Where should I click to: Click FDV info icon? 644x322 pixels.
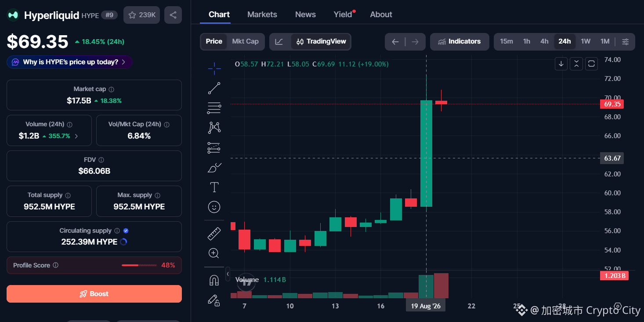tap(101, 160)
